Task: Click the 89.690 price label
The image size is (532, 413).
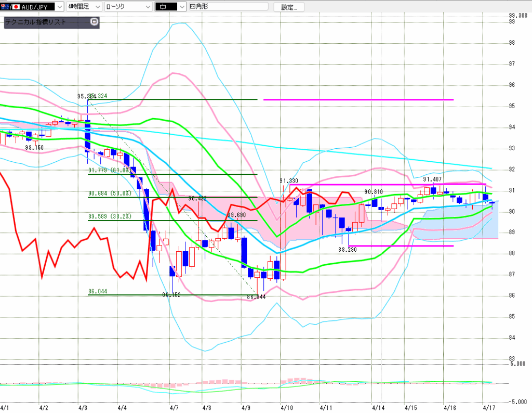Action: point(236,215)
